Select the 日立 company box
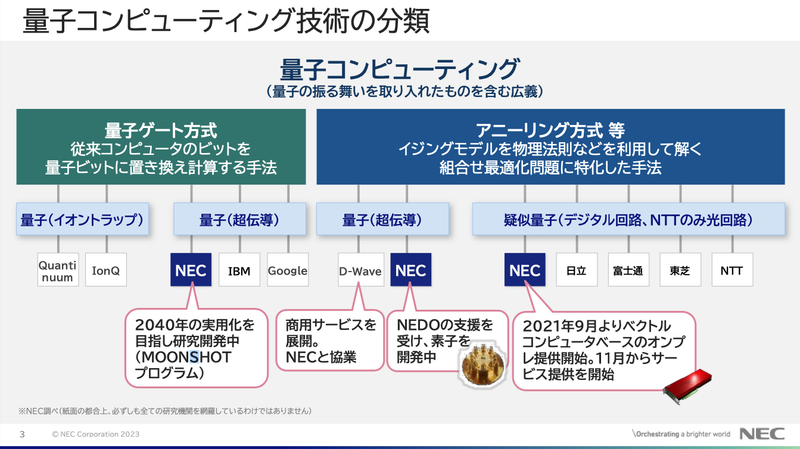Screen dimensions: 800x449 tap(577, 270)
